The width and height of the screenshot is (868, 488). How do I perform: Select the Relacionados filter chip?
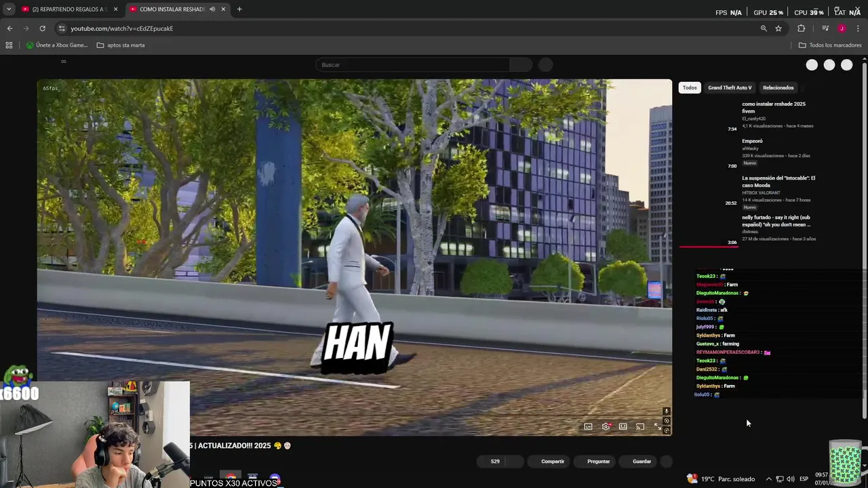click(x=778, y=87)
